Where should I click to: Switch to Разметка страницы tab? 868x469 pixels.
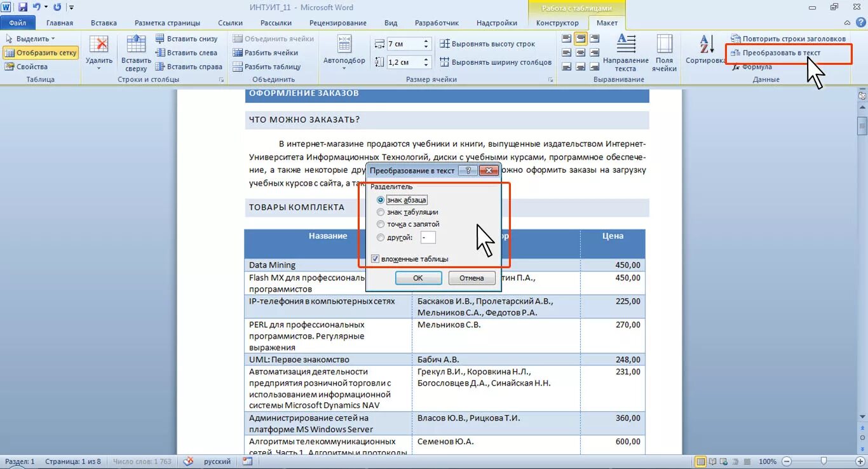click(166, 23)
